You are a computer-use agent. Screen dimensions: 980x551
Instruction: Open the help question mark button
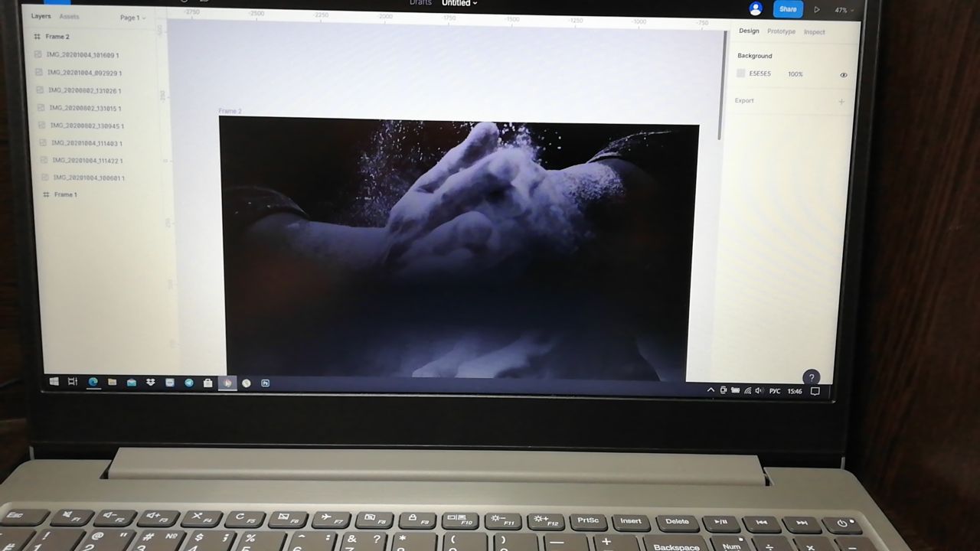812,377
